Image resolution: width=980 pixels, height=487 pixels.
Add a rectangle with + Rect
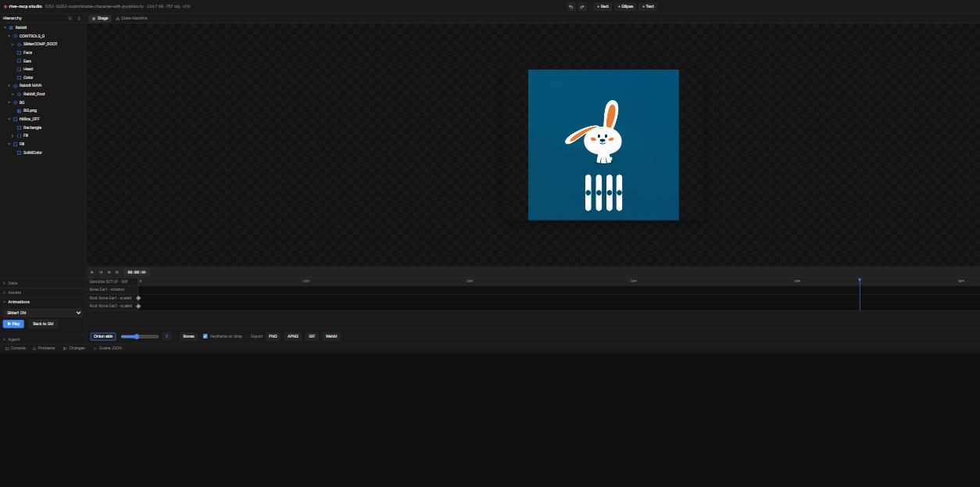603,6
